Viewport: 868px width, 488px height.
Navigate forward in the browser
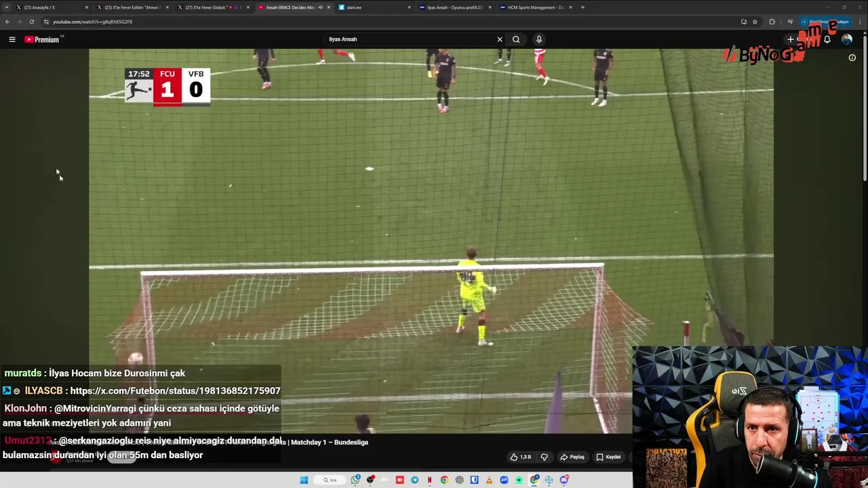coord(19,22)
